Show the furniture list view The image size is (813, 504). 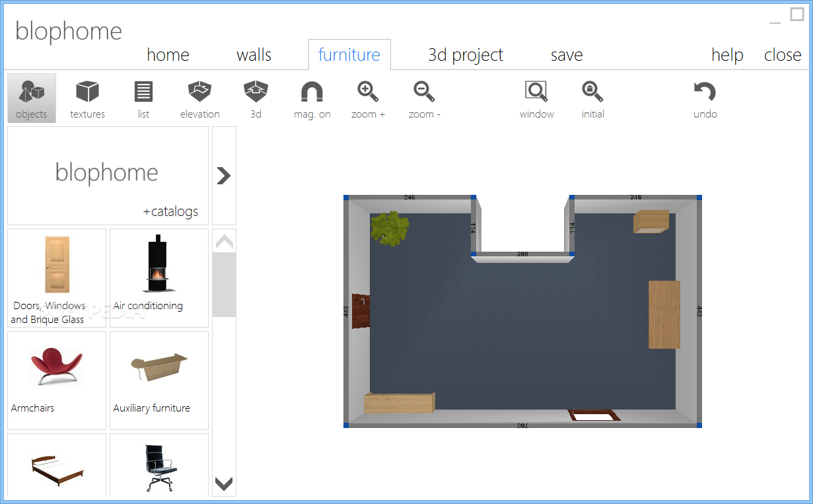pyautogui.click(x=143, y=98)
